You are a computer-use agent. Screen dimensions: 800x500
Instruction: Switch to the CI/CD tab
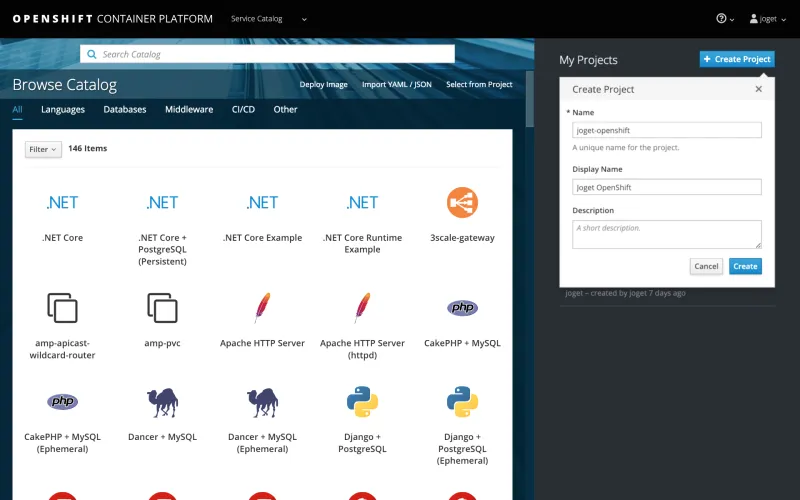[x=243, y=110]
